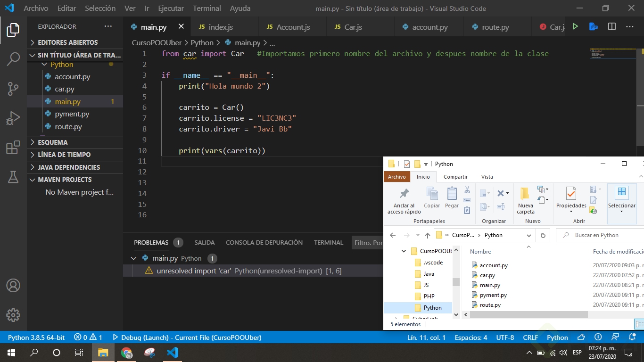Image resolution: width=644 pixels, height=362 pixels.
Task: Collapse main.py entry in Problemas panel
Action: click(x=133, y=258)
